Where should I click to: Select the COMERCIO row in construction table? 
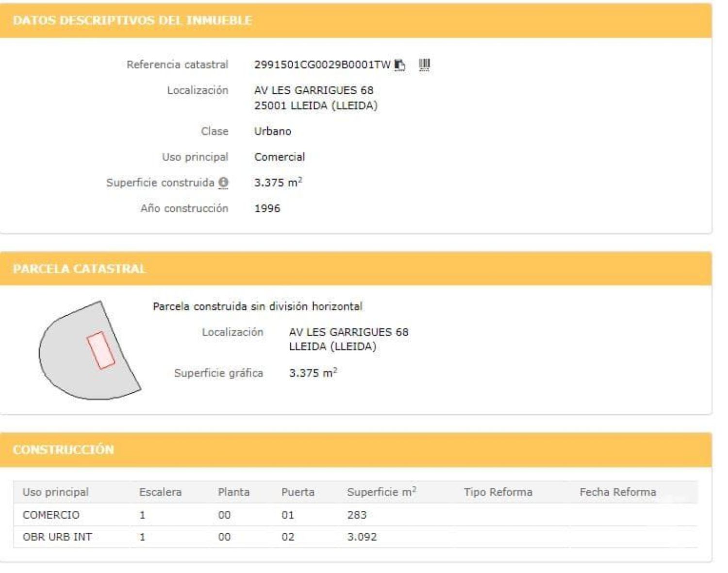point(51,515)
